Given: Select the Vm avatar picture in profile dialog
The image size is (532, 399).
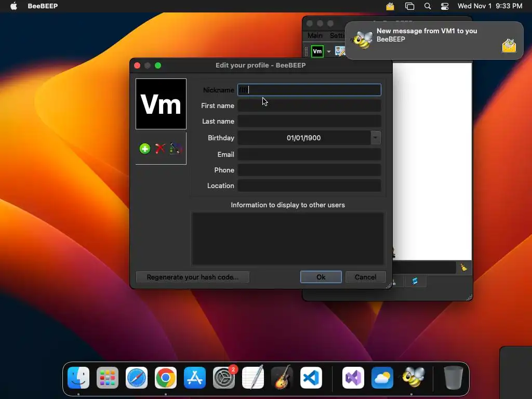Looking at the screenshot, I should click(161, 104).
